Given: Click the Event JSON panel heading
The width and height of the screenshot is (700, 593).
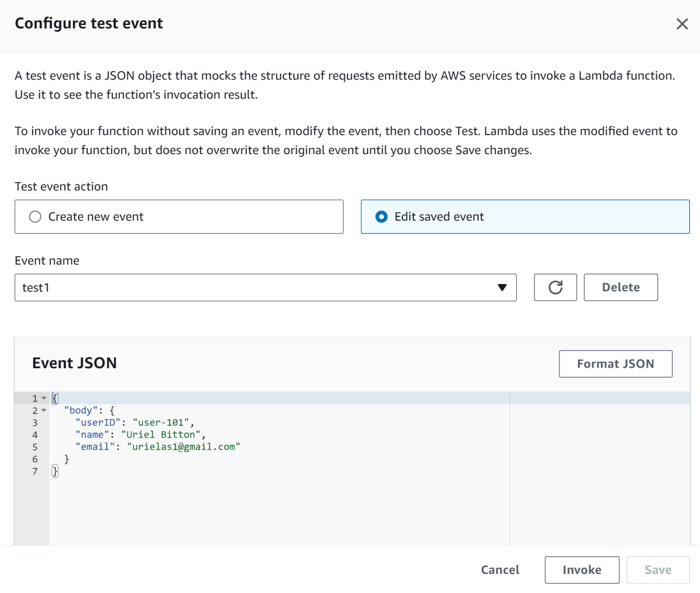Looking at the screenshot, I should coord(74,363).
